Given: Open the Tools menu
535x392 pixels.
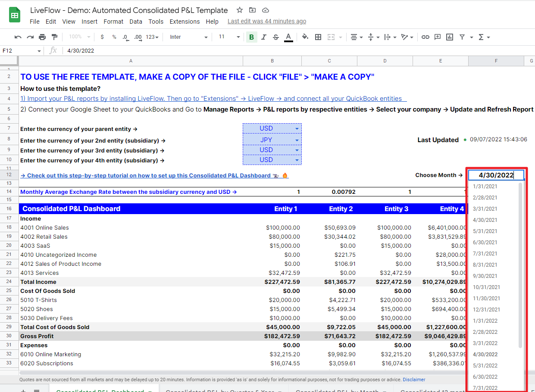Looking at the screenshot, I should [156, 22].
